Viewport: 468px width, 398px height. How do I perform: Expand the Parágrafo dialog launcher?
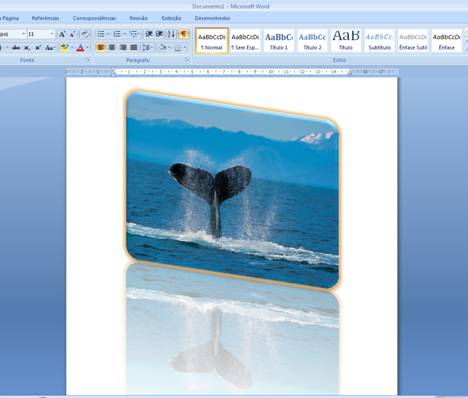(x=187, y=60)
